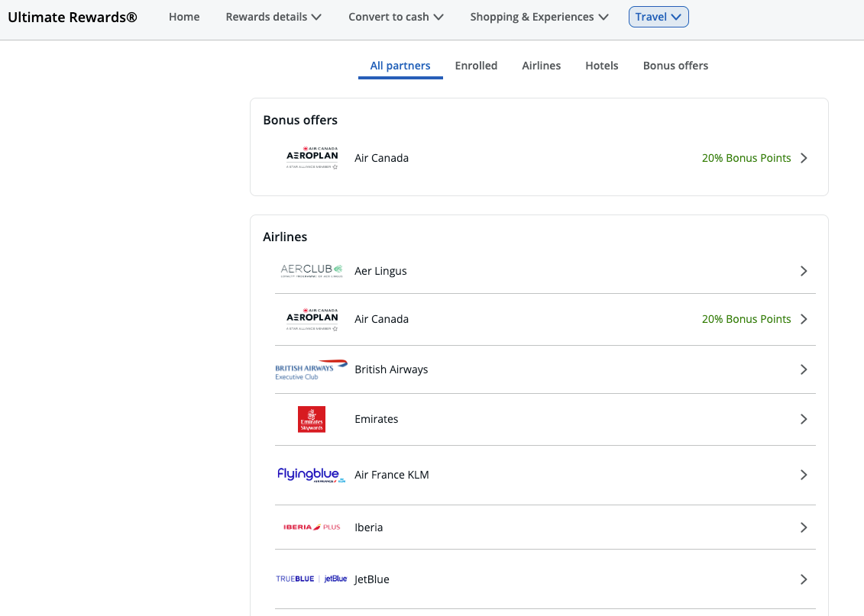This screenshot has height=616, width=864.
Task: Open Air Canada in Airlines list
Action: (x=545, y=319)
